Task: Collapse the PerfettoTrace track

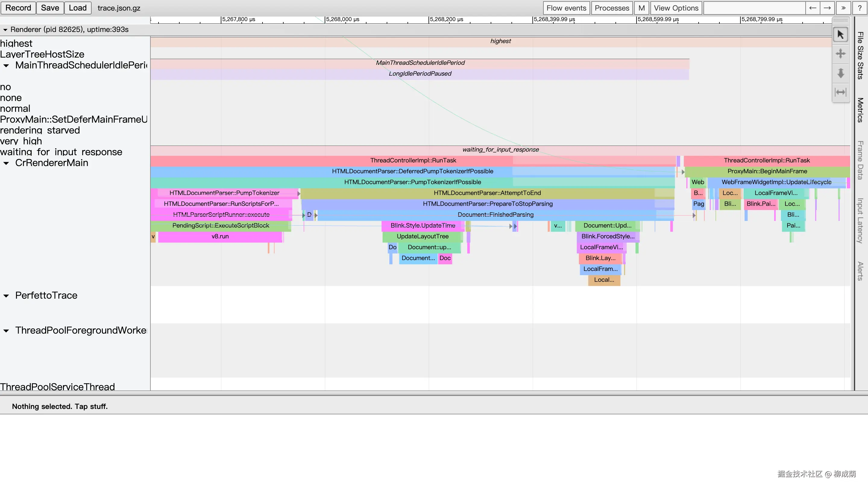Action: [x=6, y=296]
